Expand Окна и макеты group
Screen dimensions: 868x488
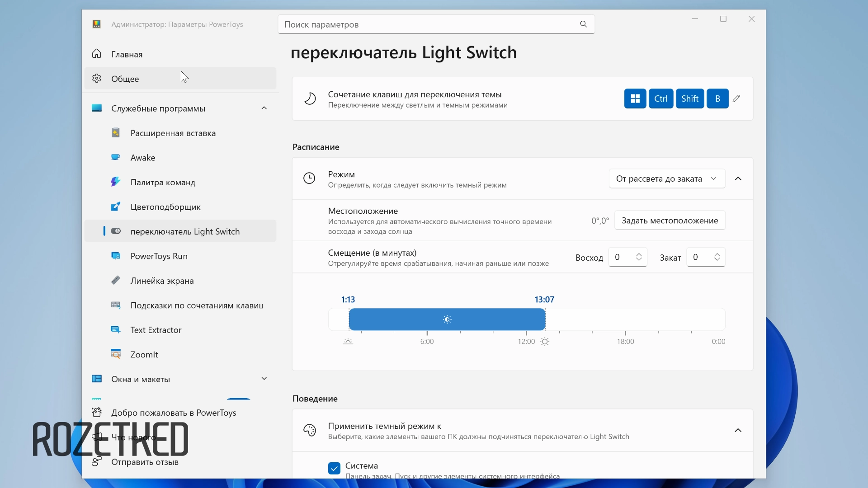[x=264, y=379]
